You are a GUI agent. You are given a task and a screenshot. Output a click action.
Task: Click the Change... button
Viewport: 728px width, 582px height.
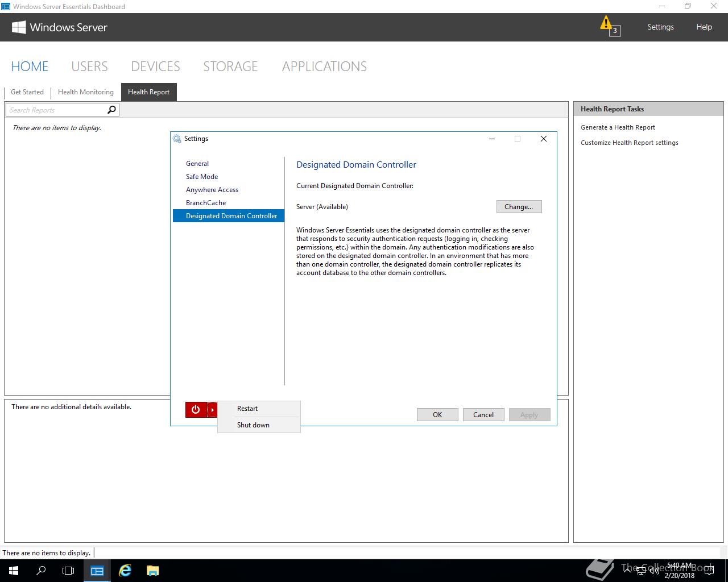point(519,207)
